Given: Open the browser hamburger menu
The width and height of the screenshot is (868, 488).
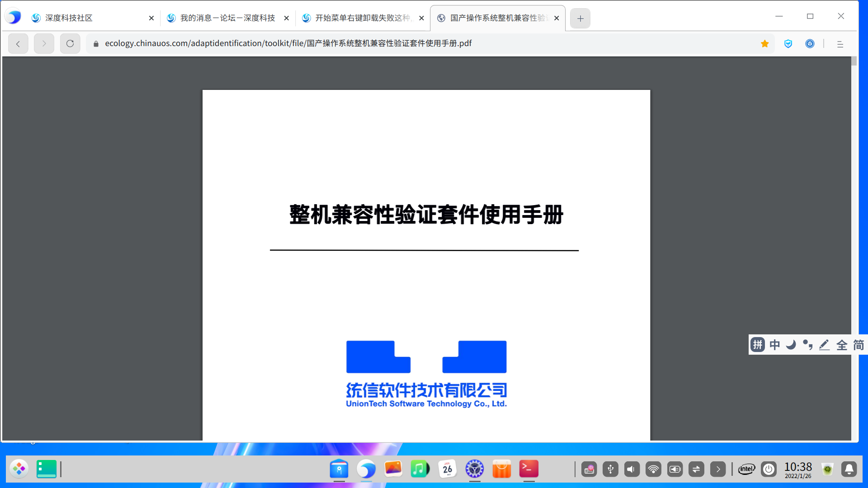Looking at the screenshot, I should coord(840,44).
